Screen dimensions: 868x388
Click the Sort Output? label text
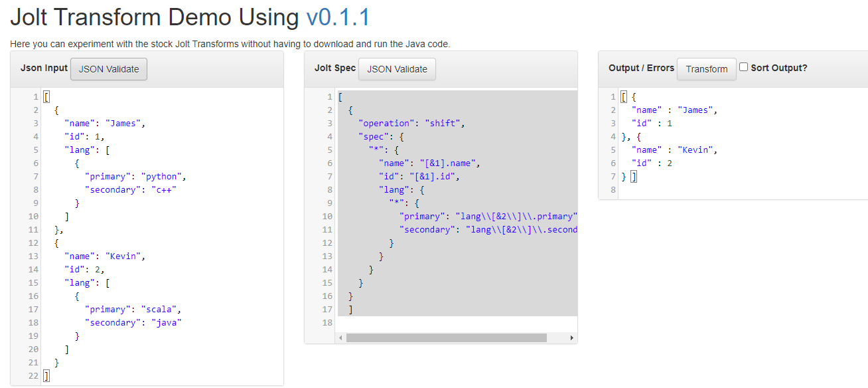click(x=779, y=68)
